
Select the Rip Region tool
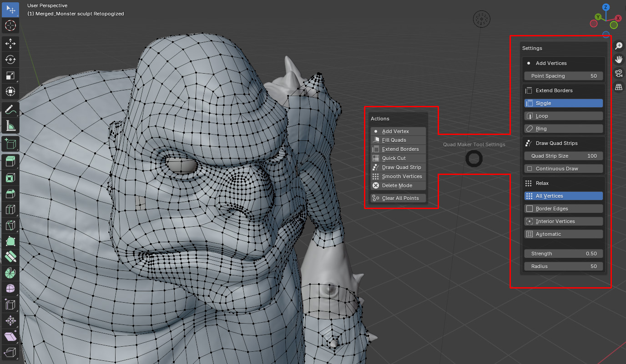coord(10,353)
